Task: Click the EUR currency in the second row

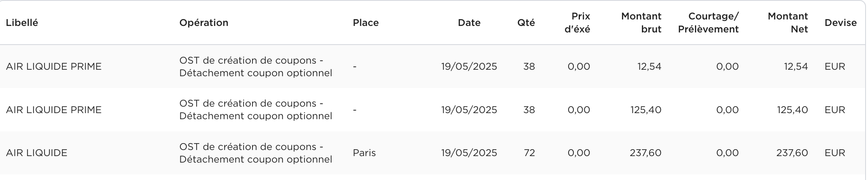Action: click(835, 110)
